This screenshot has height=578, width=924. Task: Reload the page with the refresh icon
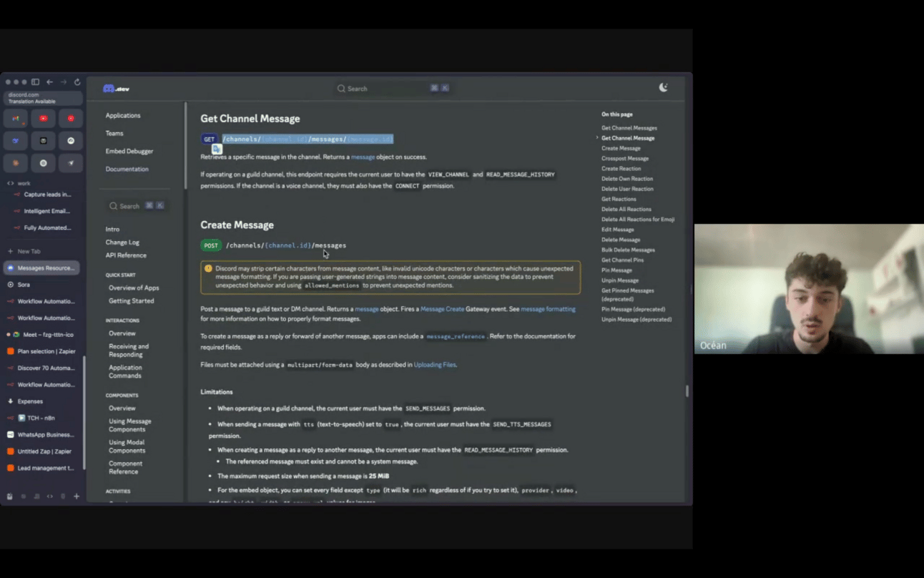[x=77, y=82]
